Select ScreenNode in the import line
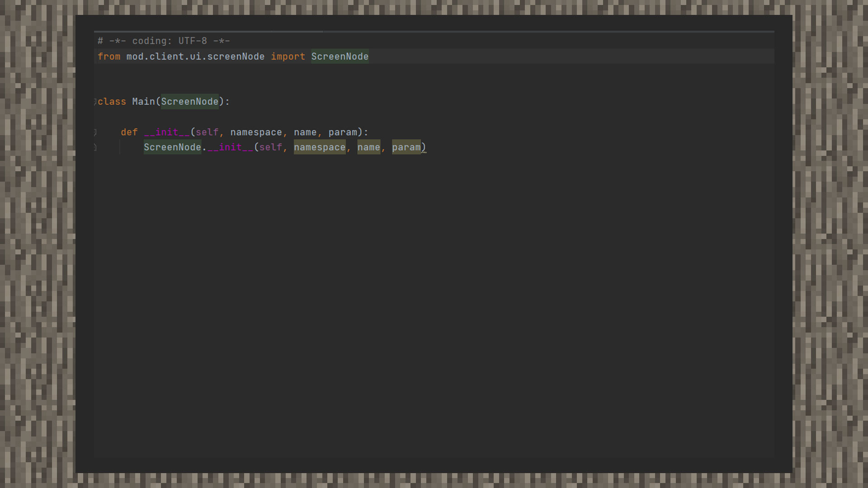 pos(340,56)
